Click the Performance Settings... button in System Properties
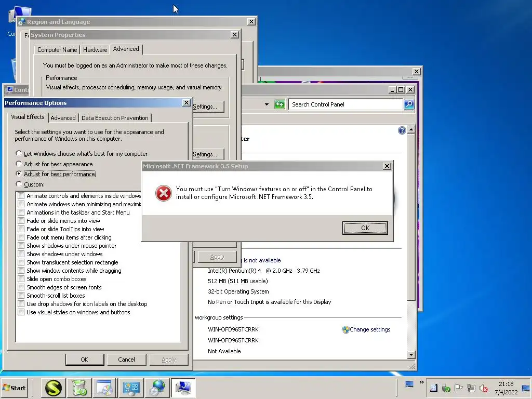The width and height of the screenshot is (532, 399). 207,107
